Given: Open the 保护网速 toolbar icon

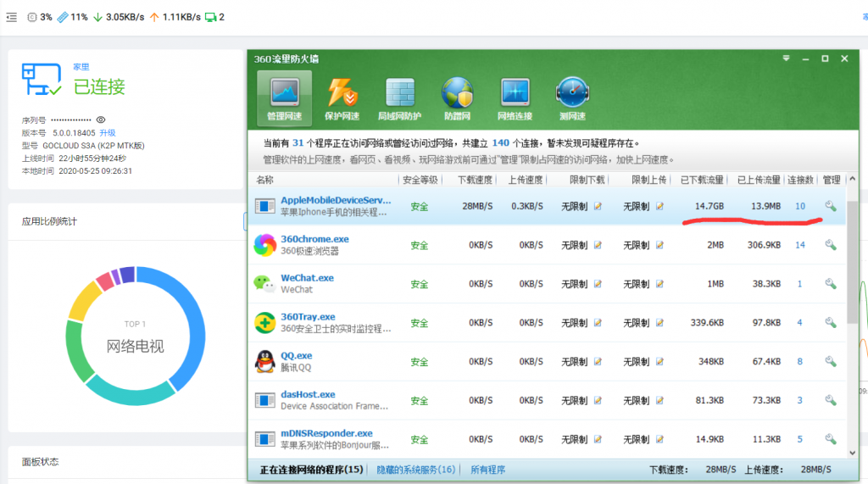Looking at the screenshot, I should click(x=342, y=99).
